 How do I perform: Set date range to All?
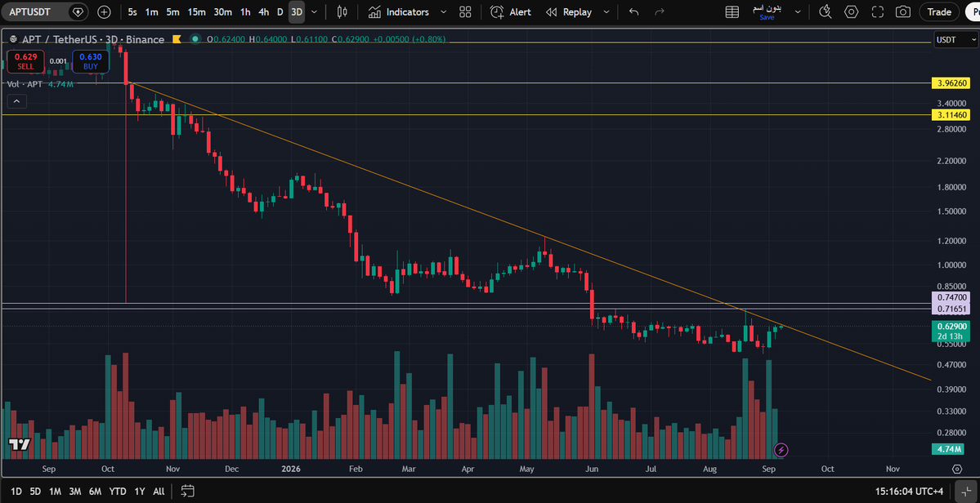pyautogui.click(x=159, y=491)
